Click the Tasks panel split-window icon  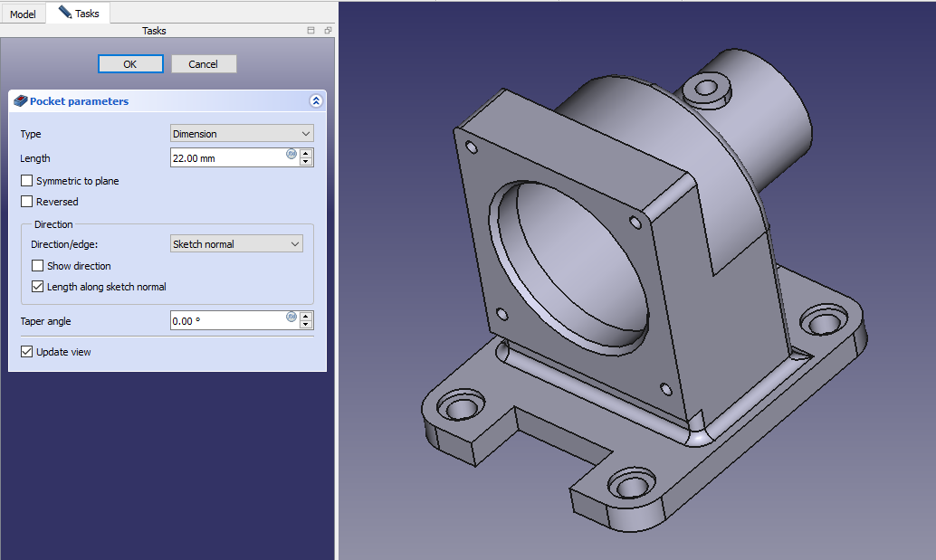[x=311, y=31]
